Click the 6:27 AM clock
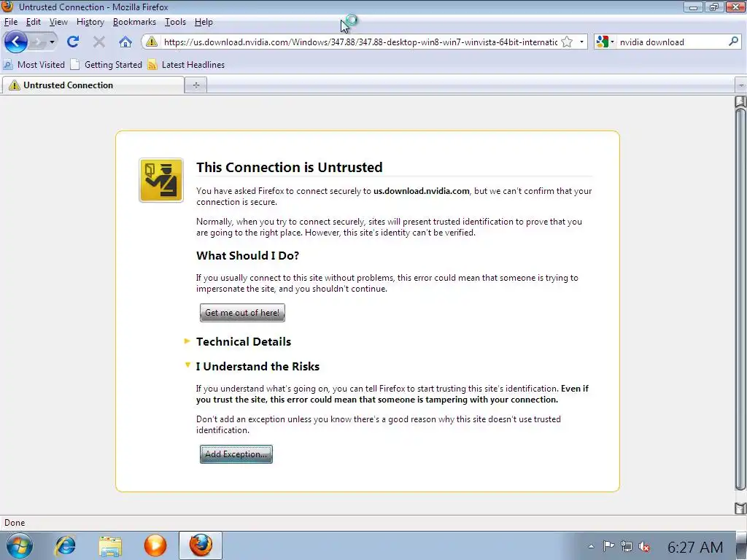The width and height of the screenshot is (747, 560). [x=695, y=547]
